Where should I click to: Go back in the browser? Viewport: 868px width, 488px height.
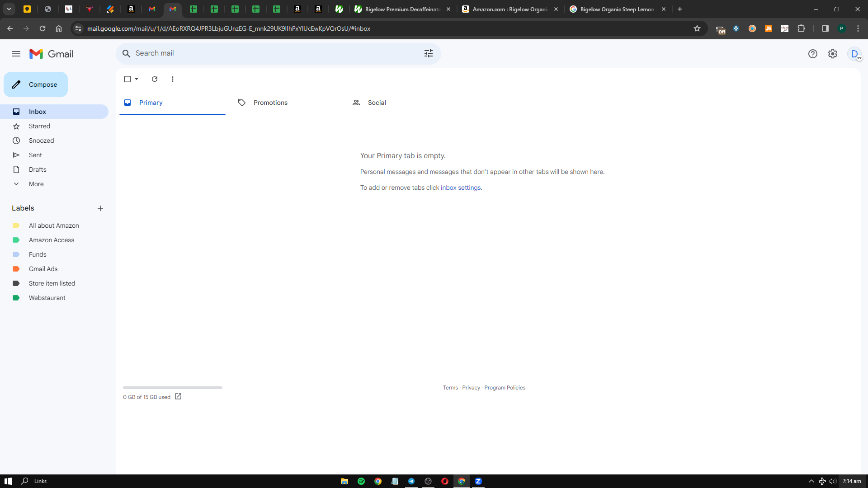click(x=10, y=28)
